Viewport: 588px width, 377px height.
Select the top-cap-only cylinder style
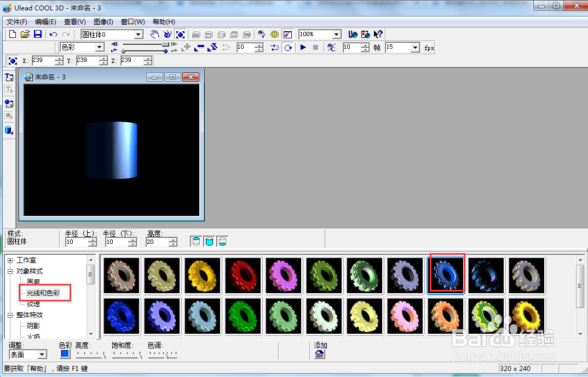coord(196,242)
